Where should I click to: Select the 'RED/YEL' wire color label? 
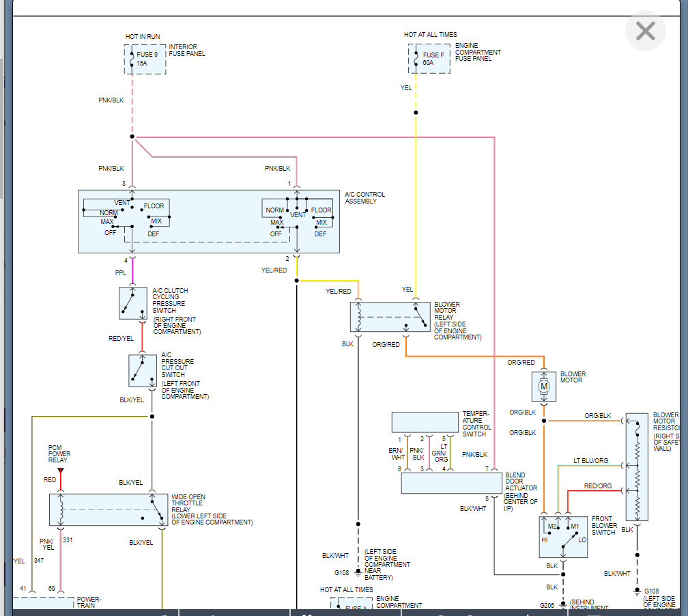pyautogui.click(x=121, y=339)
